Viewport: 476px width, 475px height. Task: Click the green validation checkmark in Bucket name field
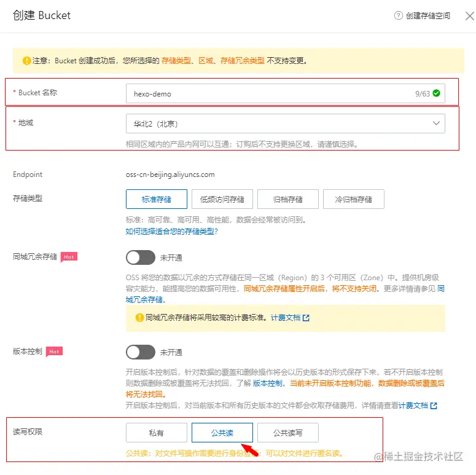436,93
